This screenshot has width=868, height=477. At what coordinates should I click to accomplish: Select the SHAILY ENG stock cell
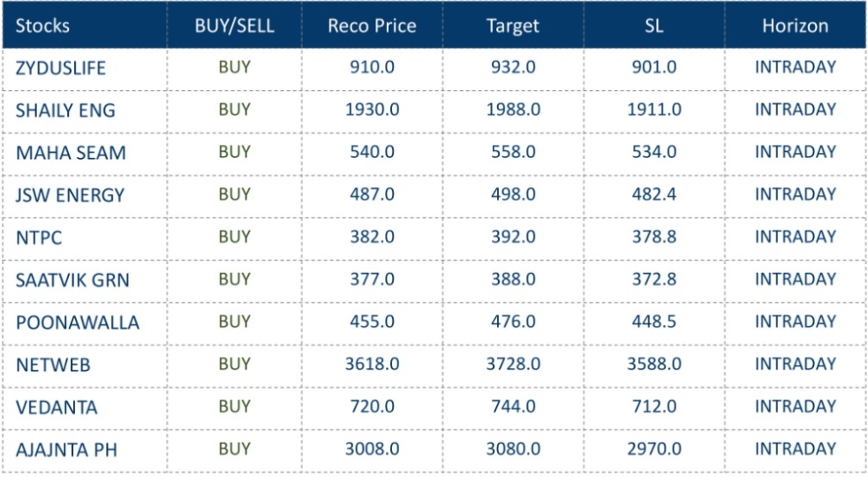click(65, 110)
